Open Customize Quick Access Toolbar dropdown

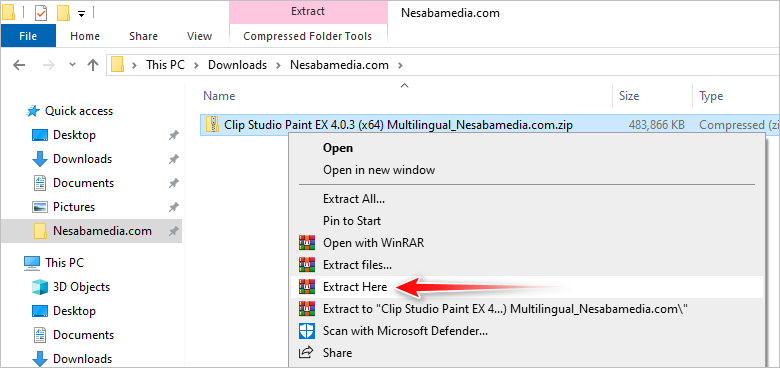(82, 13)
